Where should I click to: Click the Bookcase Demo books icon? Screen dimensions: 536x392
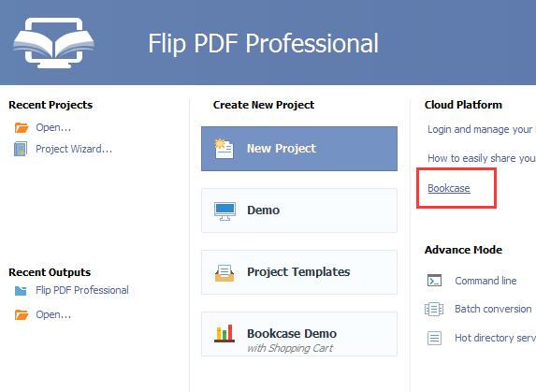pos(225,334)
